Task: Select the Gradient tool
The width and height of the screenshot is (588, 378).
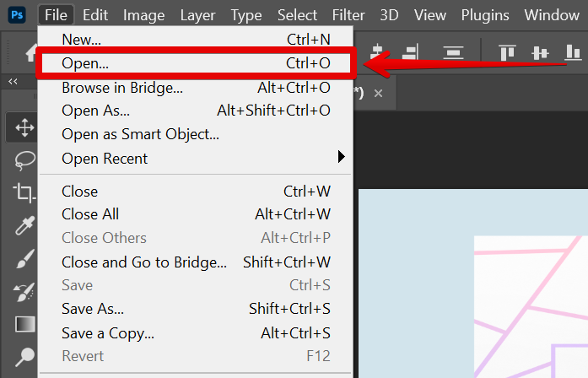Action: (x=24, y=324)
